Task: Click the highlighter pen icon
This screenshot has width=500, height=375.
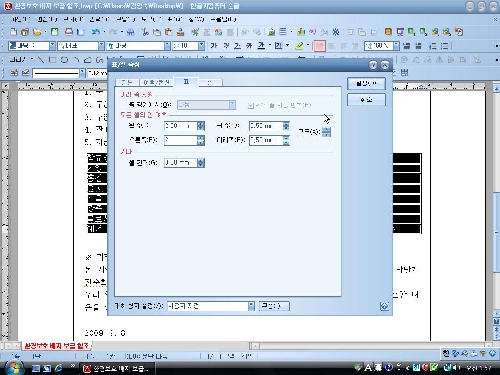Action: (299, 46)
